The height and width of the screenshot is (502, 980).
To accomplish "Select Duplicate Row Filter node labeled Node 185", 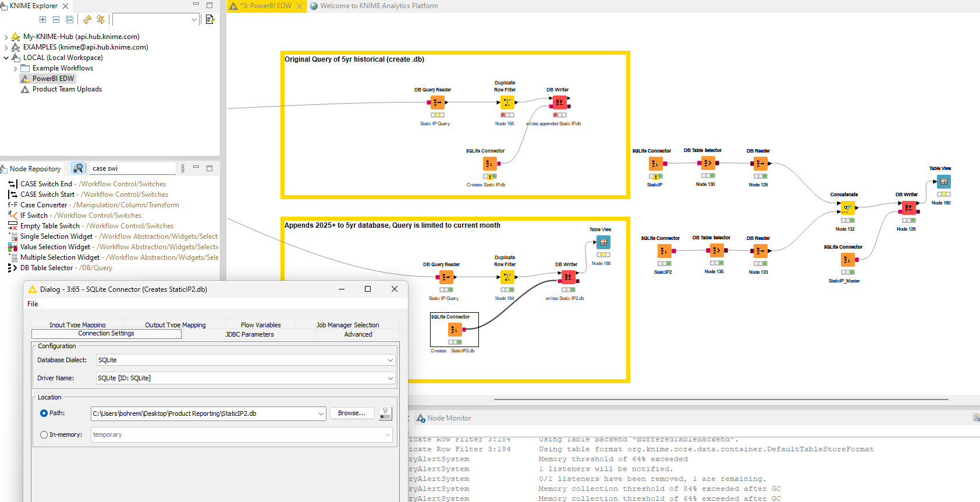I will point(507,102).
